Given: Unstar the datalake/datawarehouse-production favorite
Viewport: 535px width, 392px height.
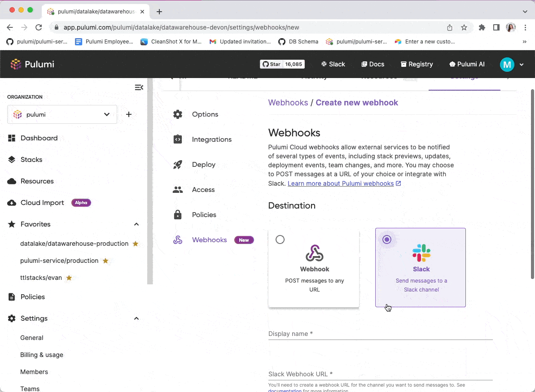Looking at the screenshot, I should point(136,244).
